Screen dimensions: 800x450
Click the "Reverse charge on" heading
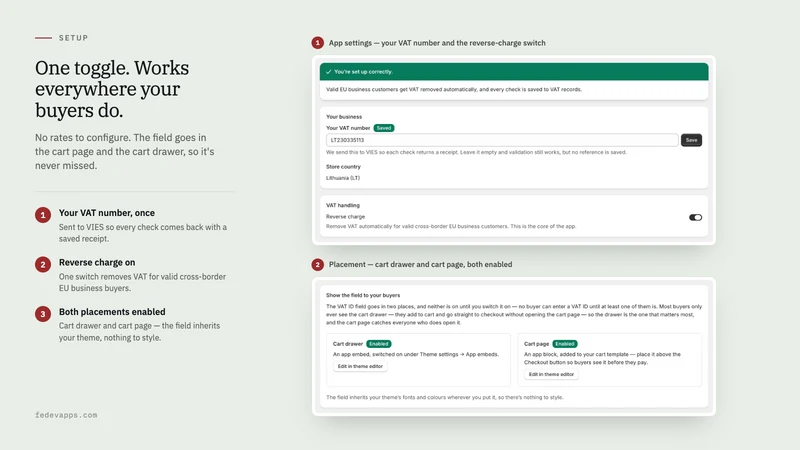pyautogui.click(x=97, y=262)
